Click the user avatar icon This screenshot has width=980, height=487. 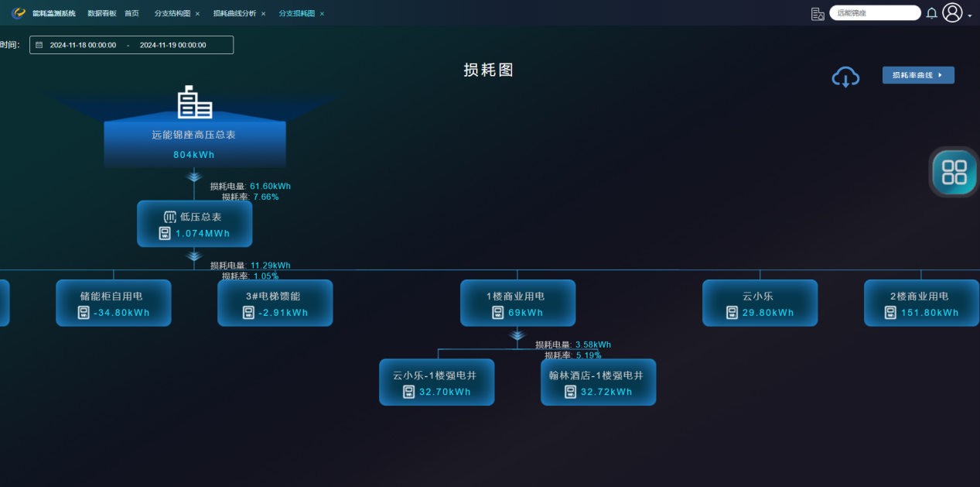952,12
